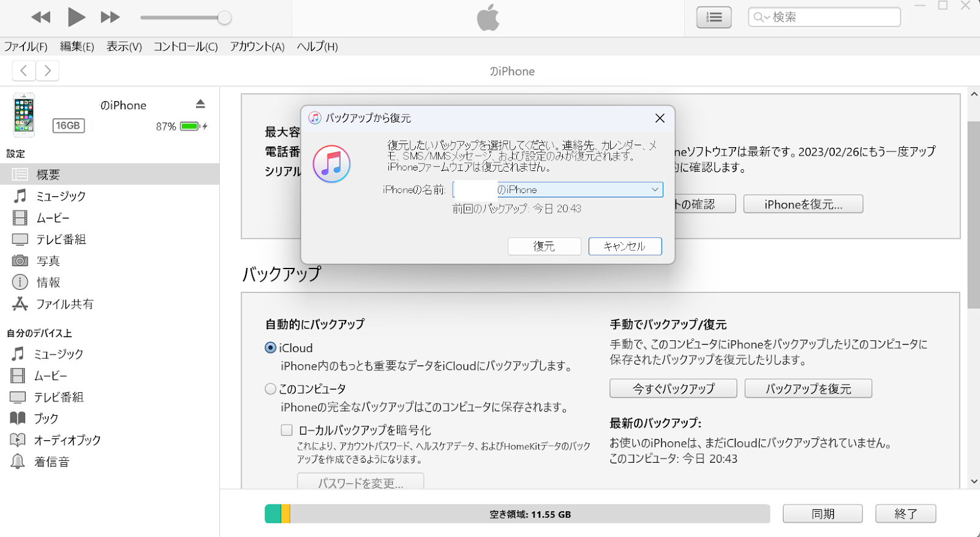
Task: Click the green segment of storage bar
Action: coord(273,514)
